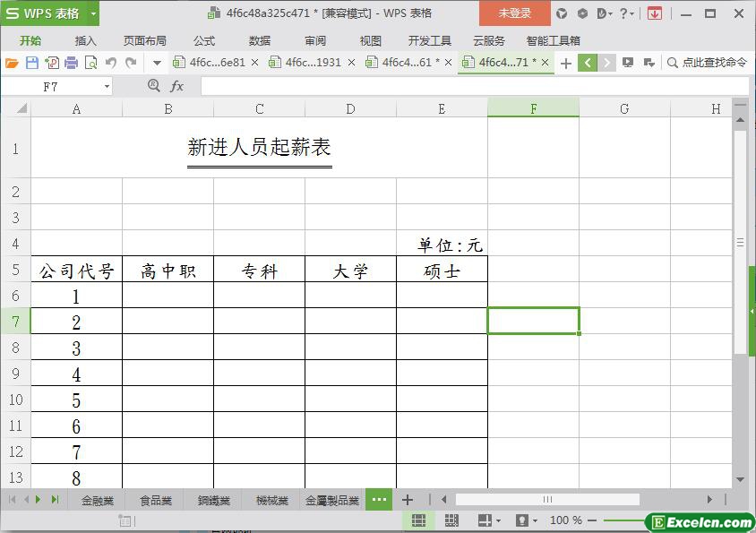Switch to Normal view icon in status bar
The width and height of the screenshot is (756, 533).
tap(418, 520)
